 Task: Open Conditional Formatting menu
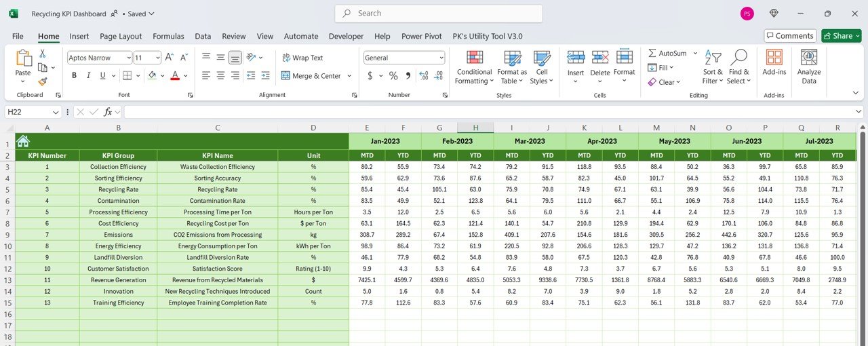click(475, 67)
